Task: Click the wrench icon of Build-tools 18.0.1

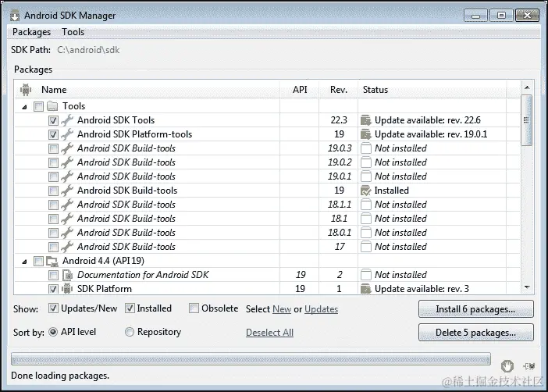Action: coord(67,233)
